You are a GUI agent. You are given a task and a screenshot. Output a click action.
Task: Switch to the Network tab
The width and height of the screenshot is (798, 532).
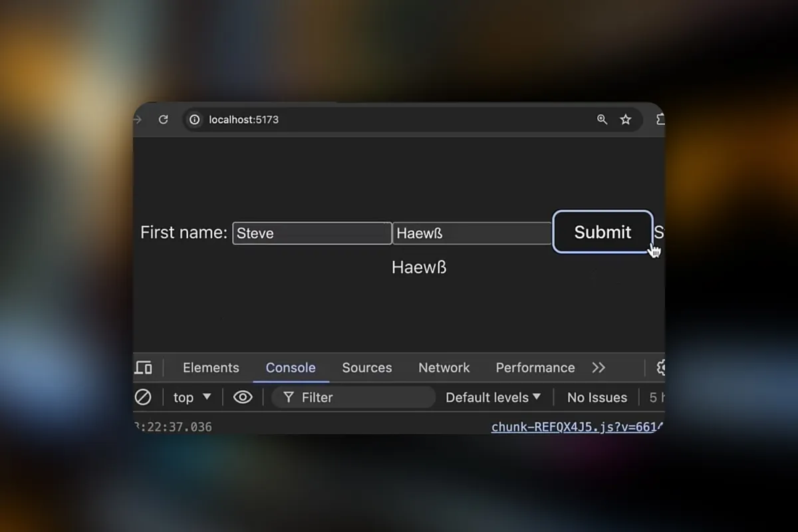[444, 367]
